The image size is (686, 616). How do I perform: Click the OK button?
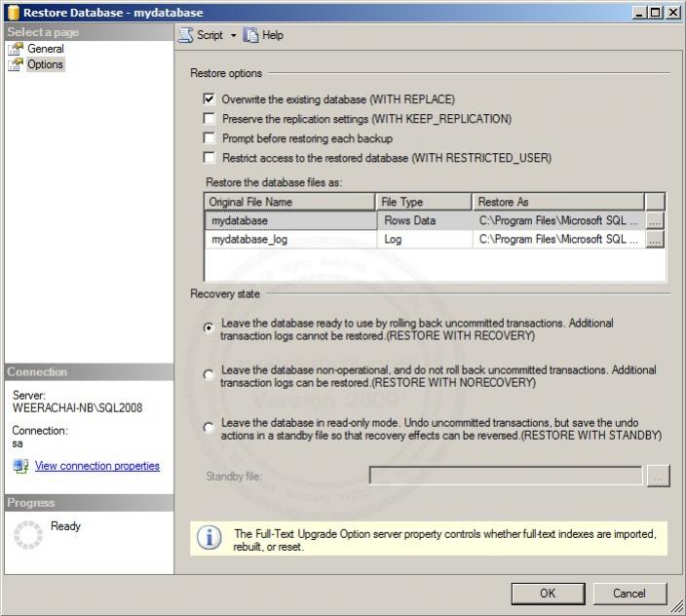pyautogui.click(x=548, y=594)
